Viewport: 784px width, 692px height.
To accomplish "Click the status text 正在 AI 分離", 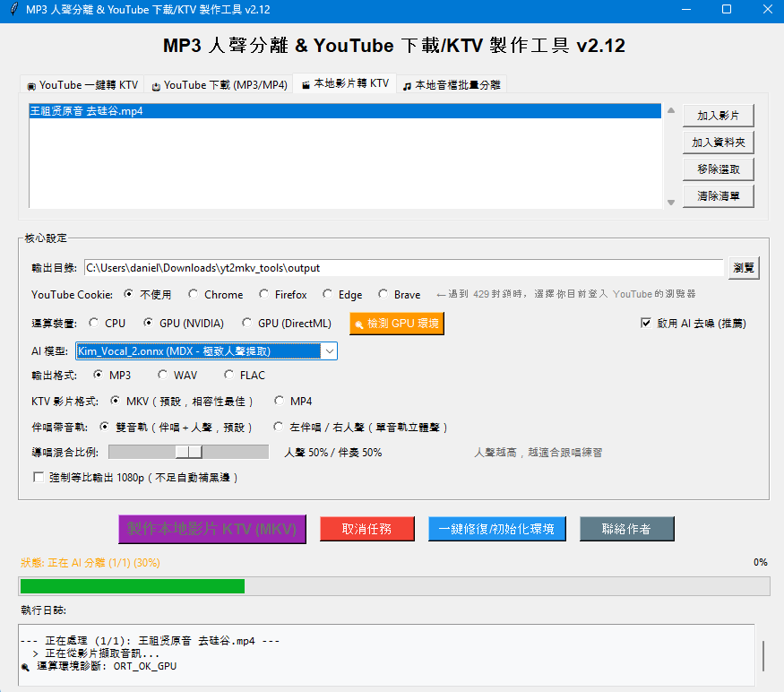I will point(90,562).
